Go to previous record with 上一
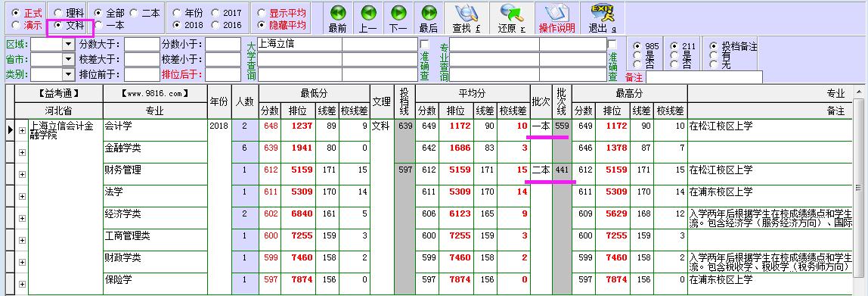Screen dimensions: 868x296 tap(368, 18)
